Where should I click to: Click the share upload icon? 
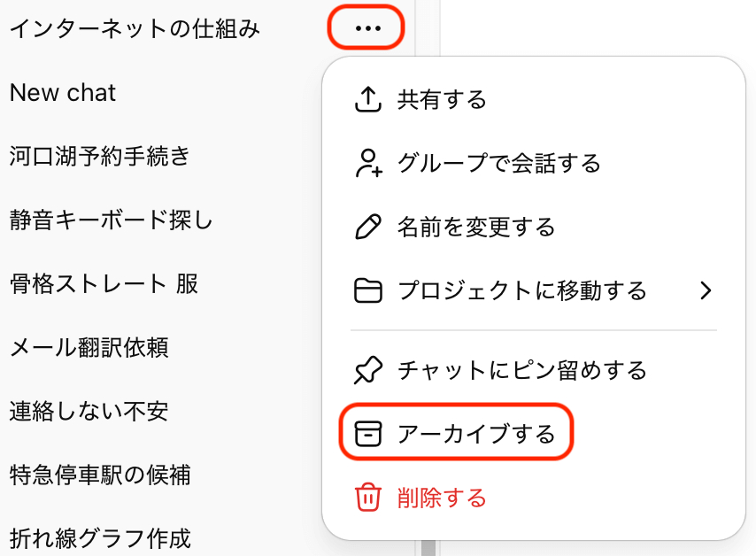tap(367, 100)
